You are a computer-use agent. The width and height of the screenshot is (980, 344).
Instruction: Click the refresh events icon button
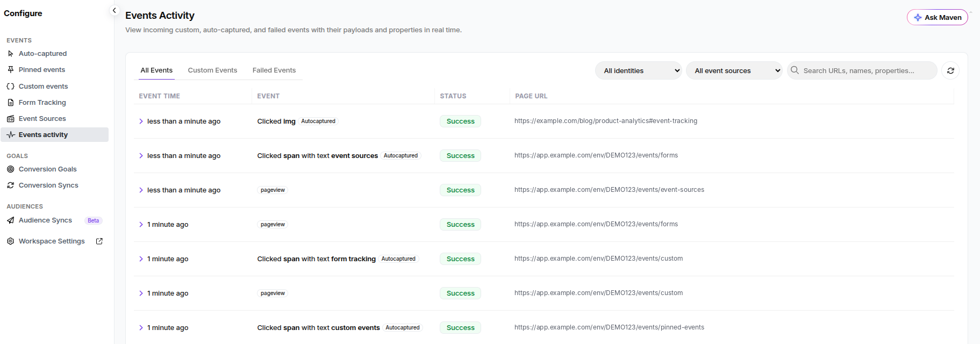tap(950, 70)
